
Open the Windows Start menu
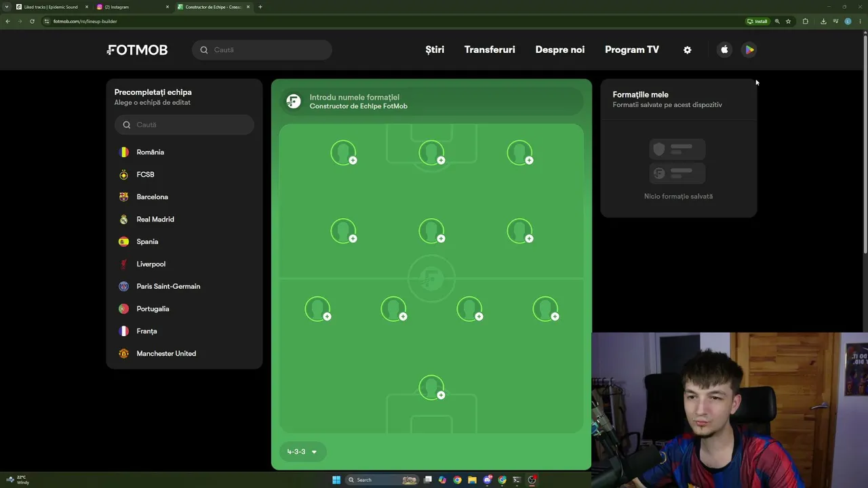[336, 480]
